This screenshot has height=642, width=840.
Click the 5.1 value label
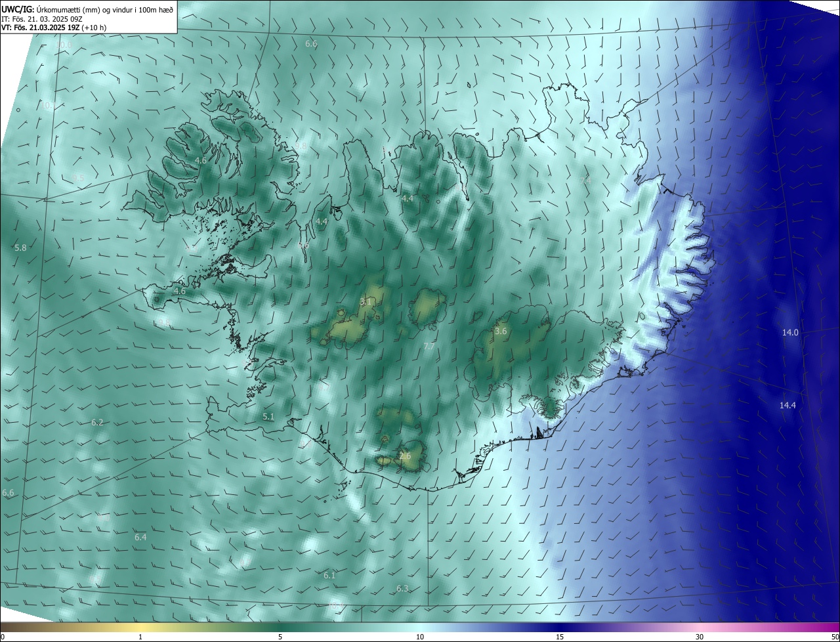point(268,417)
